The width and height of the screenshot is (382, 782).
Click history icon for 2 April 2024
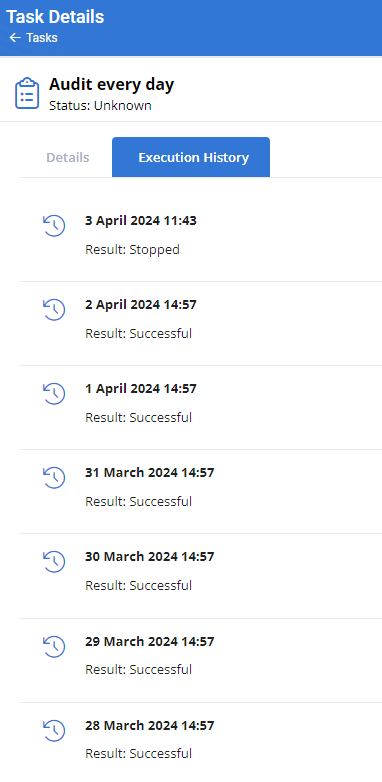pos(54,309)
